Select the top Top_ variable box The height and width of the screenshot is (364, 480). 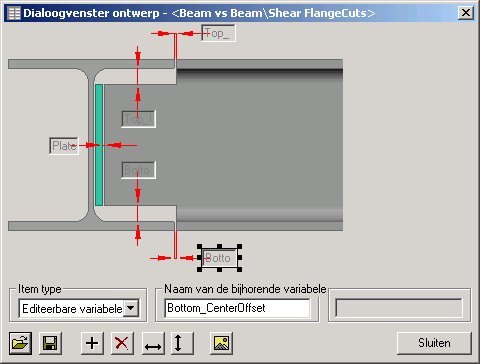pyautogui.click(x=218, y=33)
